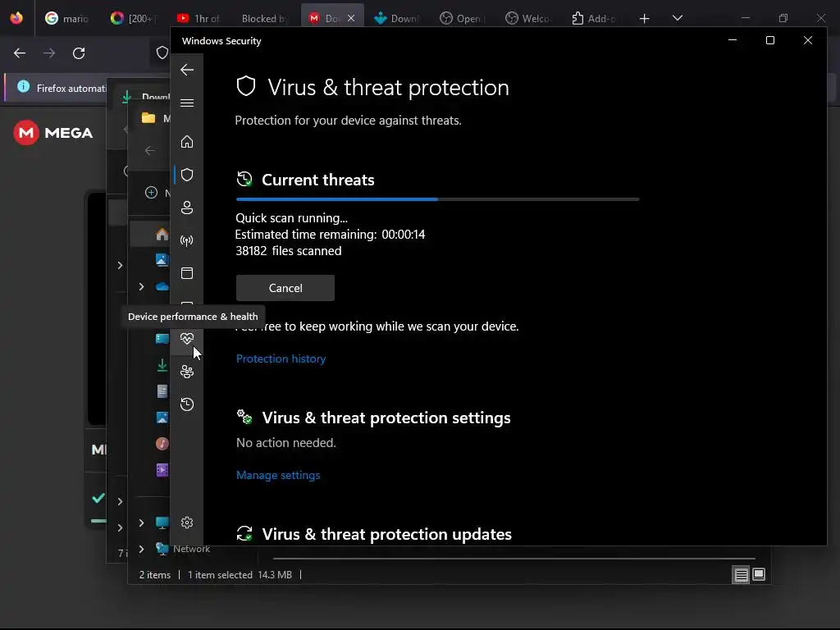Image resolution: width=840 pixels, height=630 pixels.
Task: Switch to the 'Downl' tab with blue icon
Action: click(397, 18)
